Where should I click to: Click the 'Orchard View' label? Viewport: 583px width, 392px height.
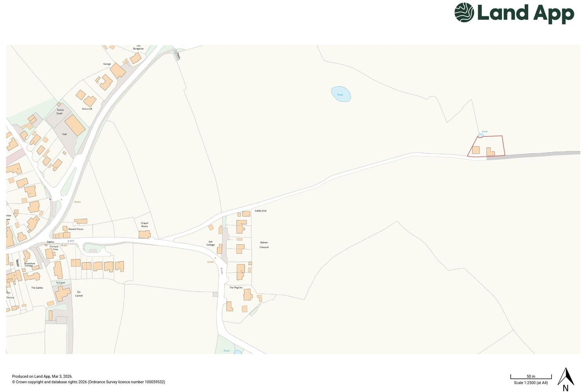point(54,248)
